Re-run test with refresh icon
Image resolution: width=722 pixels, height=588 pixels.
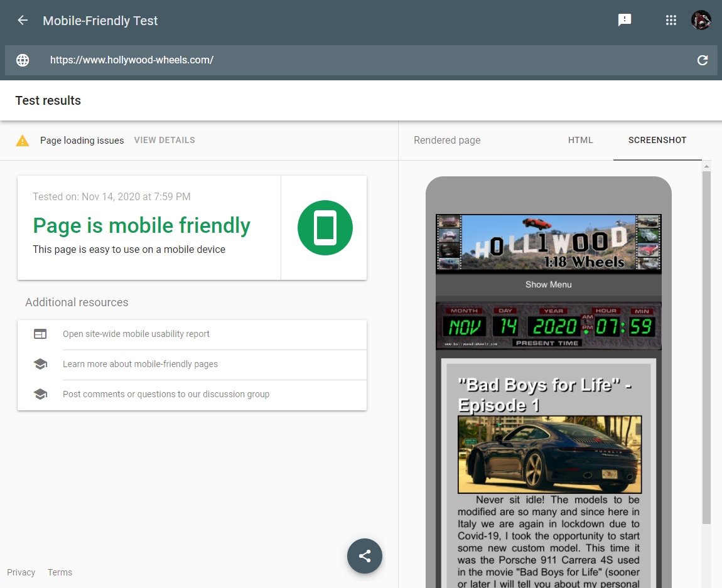click(702, 60)
